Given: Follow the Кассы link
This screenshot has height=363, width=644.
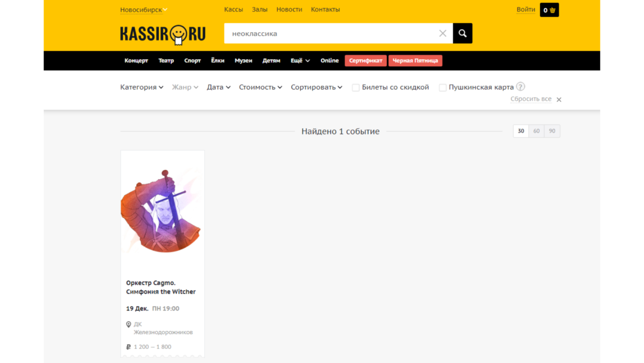Looking at the screenshot, I should [233, 9].
